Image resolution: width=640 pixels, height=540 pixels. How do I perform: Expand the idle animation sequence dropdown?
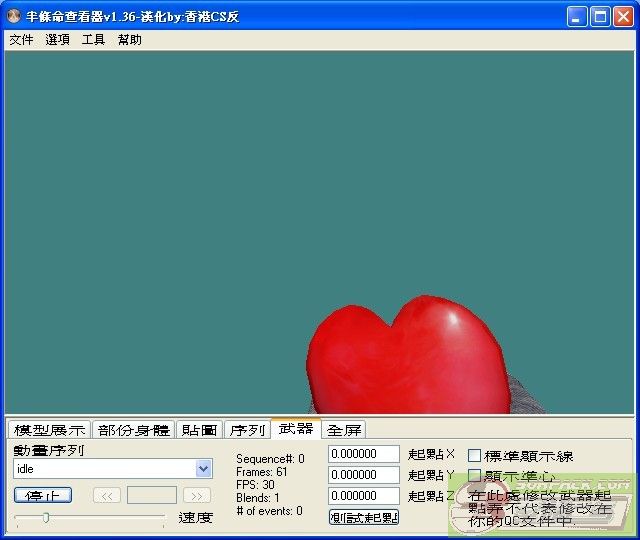point(204,469)
